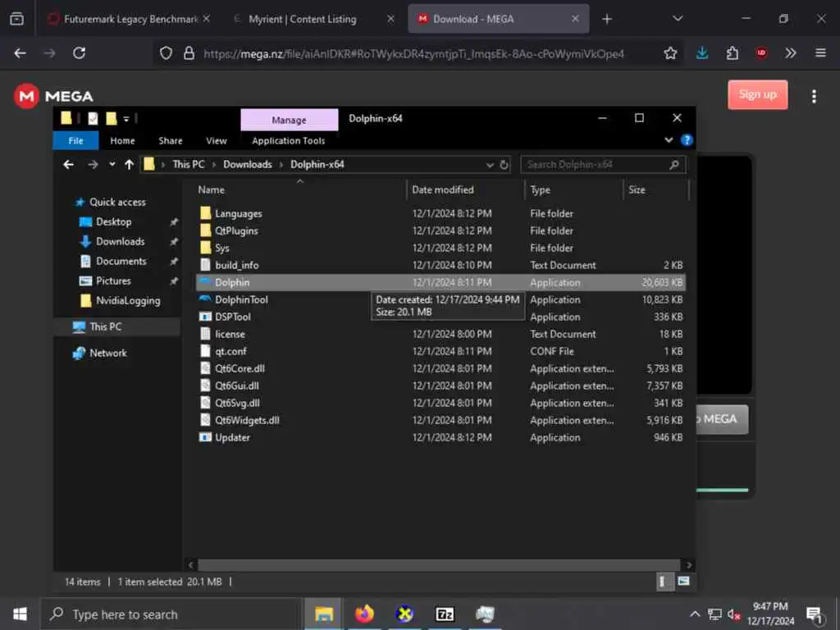
Task: Click the horizontal scrollbar in Explorer
Action: (439, 564)
